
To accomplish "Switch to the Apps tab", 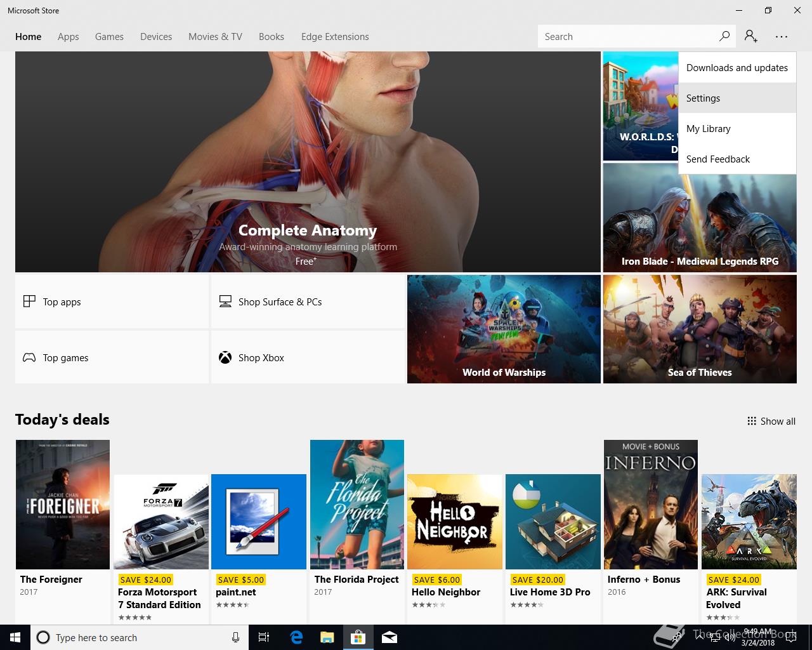I will coord(69,37).
